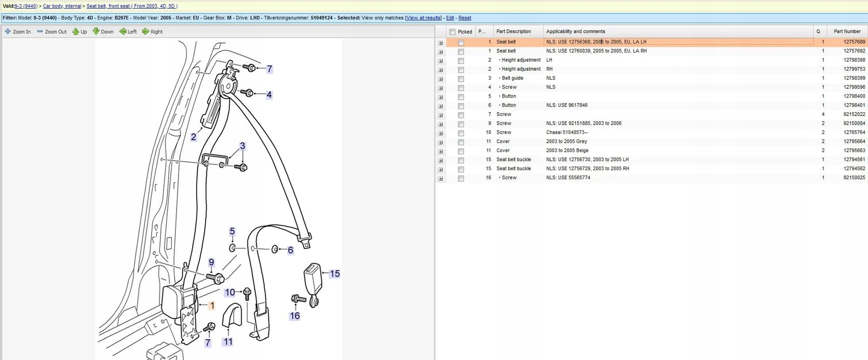Image resolution: width=868 pixels, height=360 pixels.
Task: Select callout number 16 on the diagram
Action: pos(295,316)
